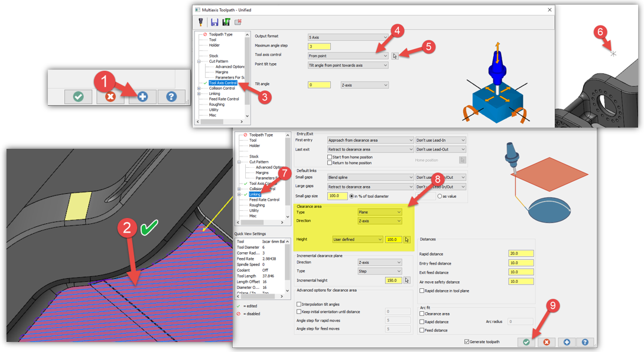Click red cancel button in Linking dialog
Image resolution: width=644 pixels, height=352 pixels.
pos(547,342)
